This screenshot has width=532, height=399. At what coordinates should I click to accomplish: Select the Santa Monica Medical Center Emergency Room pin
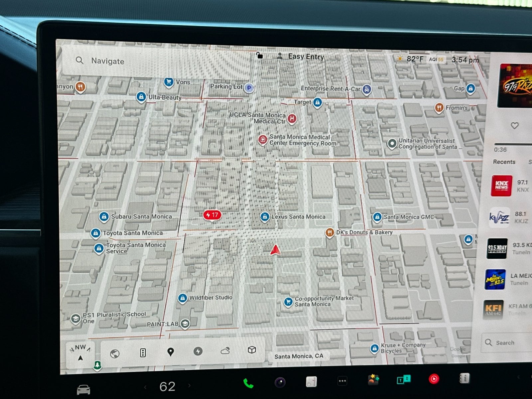263,140
